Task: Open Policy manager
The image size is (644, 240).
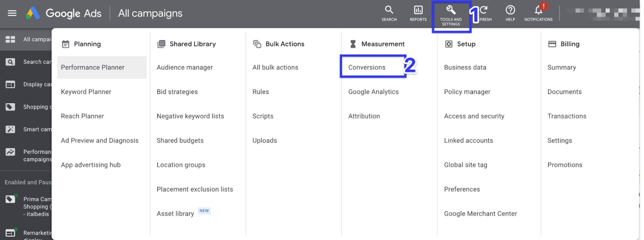Action: [467, 92]
